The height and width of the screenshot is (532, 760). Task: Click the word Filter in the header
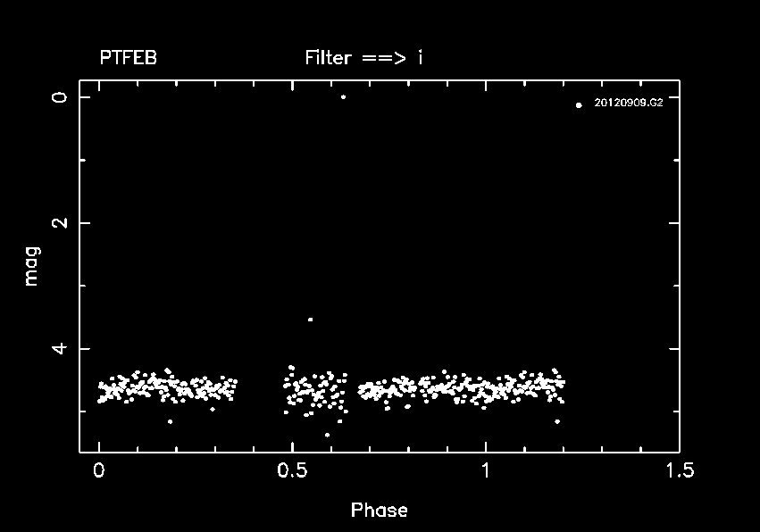[x=328, y=59]
